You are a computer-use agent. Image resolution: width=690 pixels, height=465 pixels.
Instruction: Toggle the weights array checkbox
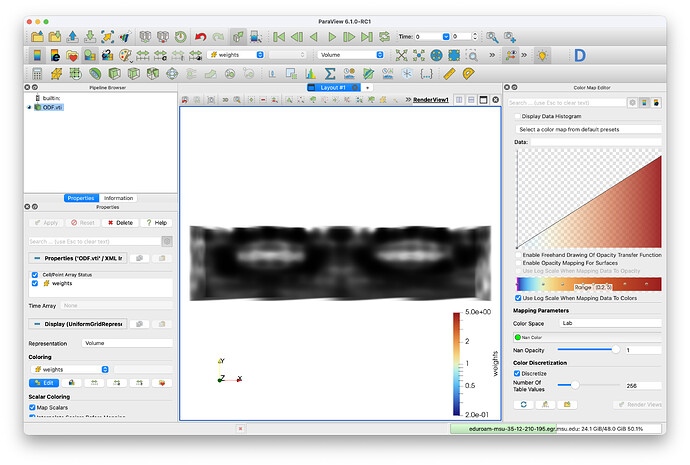point(36,283)
